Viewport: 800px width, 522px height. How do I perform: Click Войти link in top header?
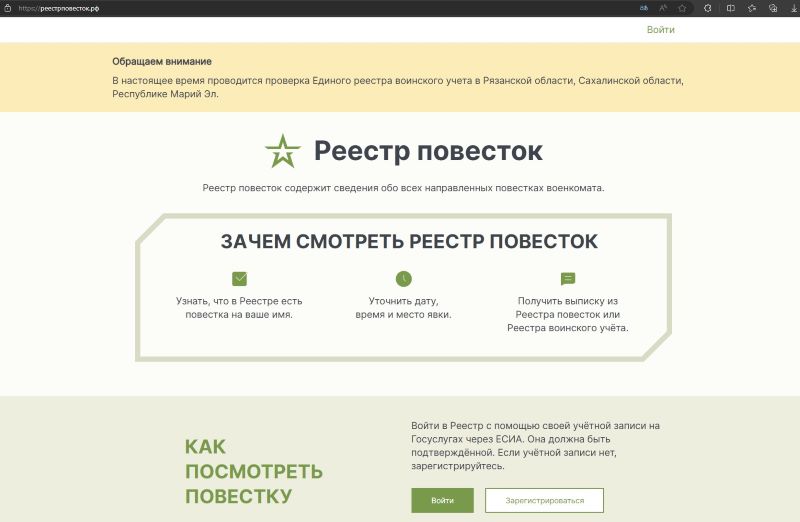pyautogui.click(x=660, y=30)
